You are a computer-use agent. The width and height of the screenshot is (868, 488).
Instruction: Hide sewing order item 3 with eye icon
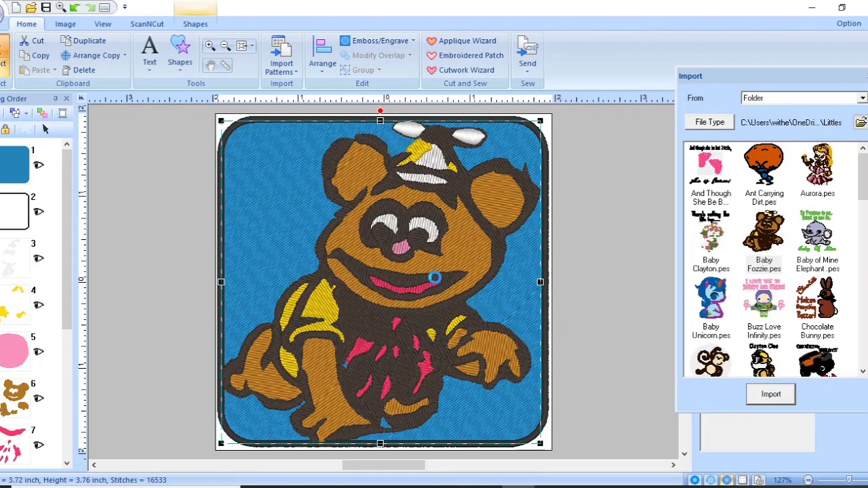pos(39,258)
